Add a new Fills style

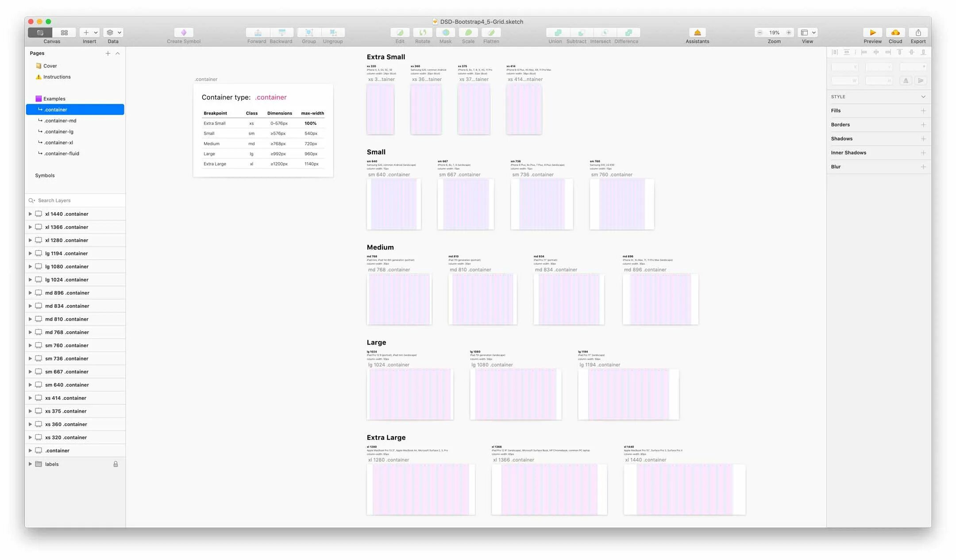923,111
